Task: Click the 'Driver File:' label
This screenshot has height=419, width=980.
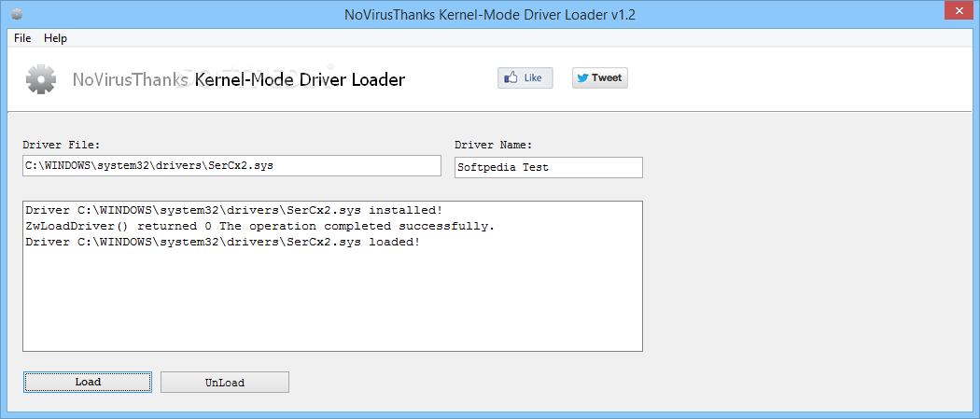Action: 62,145
